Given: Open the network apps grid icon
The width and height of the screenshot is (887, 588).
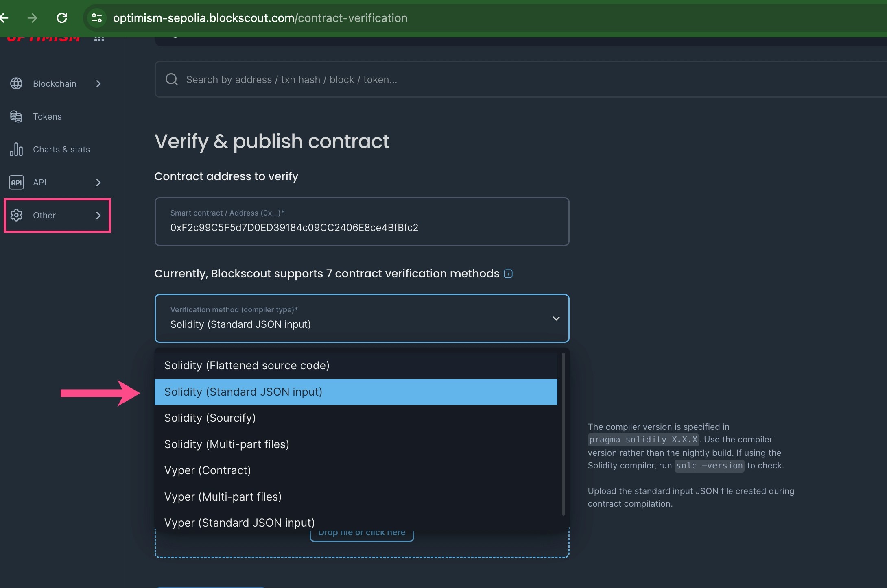Looking at the screenshot, I should pos(99,39).
